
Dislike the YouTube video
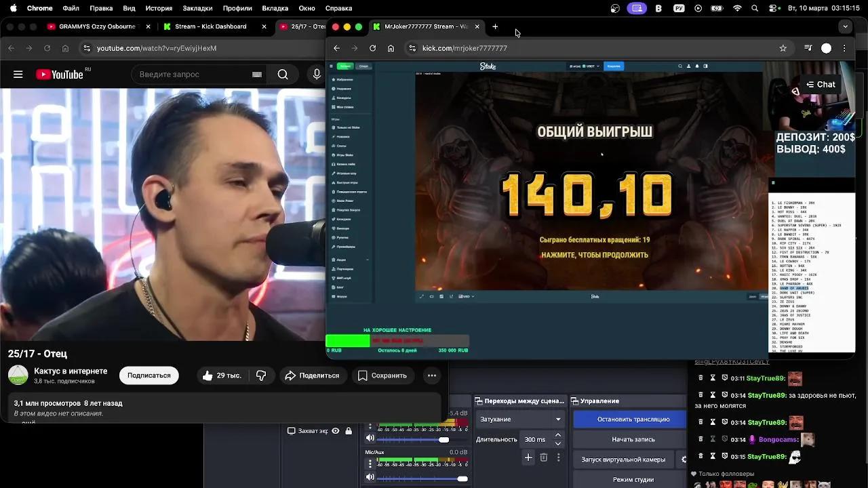click(x=261, y=375)
